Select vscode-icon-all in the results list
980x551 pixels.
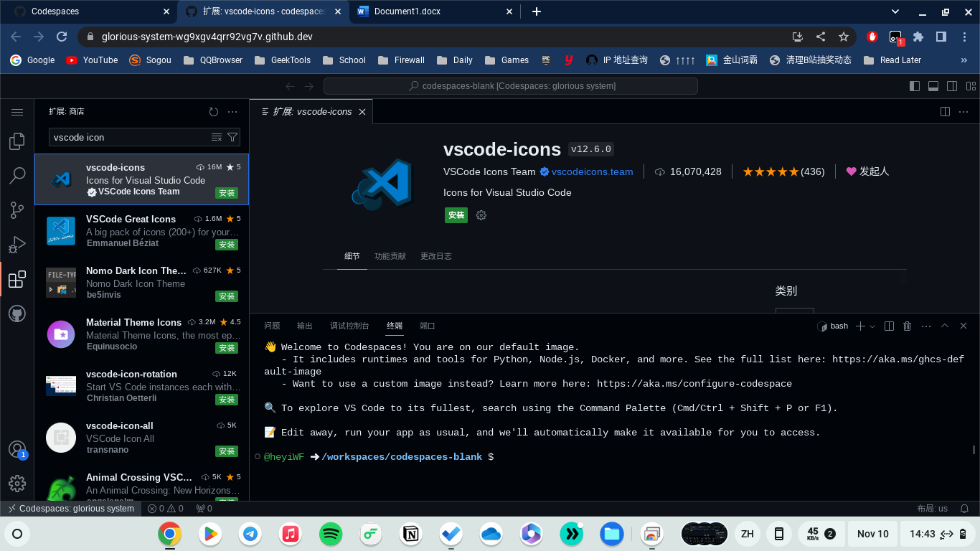pos(141,438)
